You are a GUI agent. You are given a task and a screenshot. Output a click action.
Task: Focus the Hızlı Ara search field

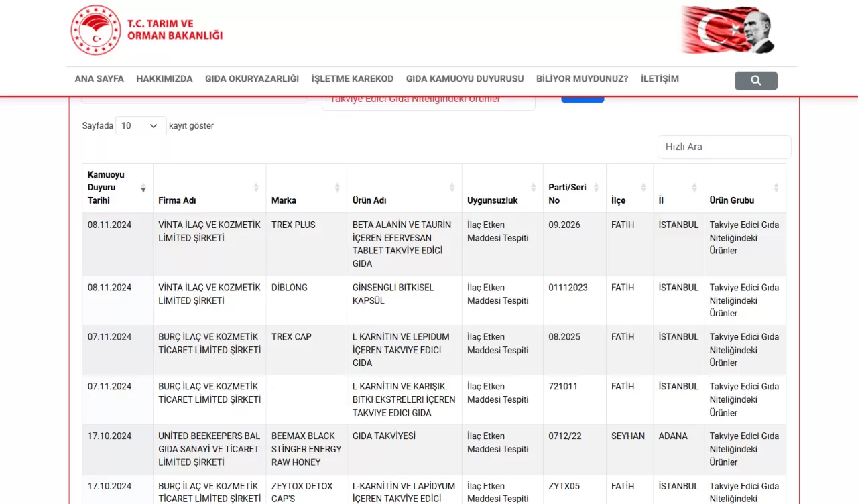(724, 147)
